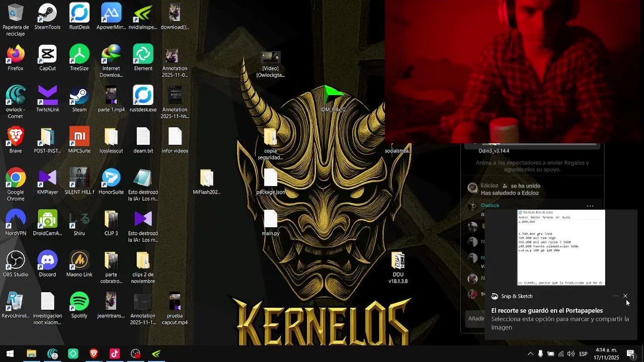The image size is (644, 362).
Task: Select the owlock - Comet shortcut
Action: click(16, 103)
